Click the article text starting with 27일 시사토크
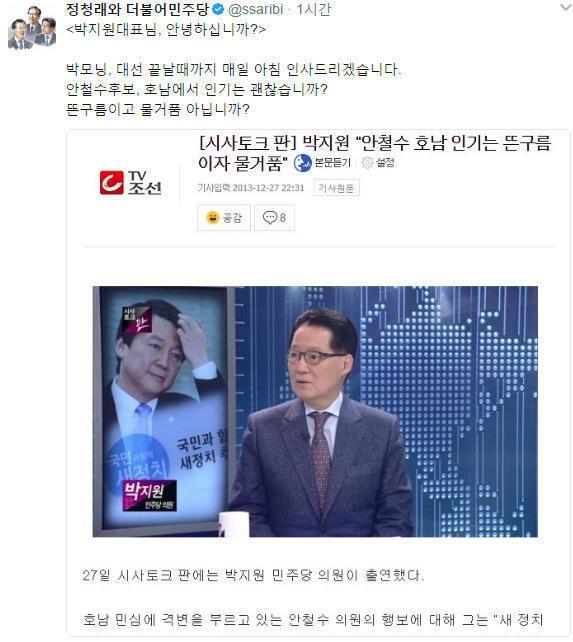The width and height of the screenshot is (573, 642). [253, 575]
